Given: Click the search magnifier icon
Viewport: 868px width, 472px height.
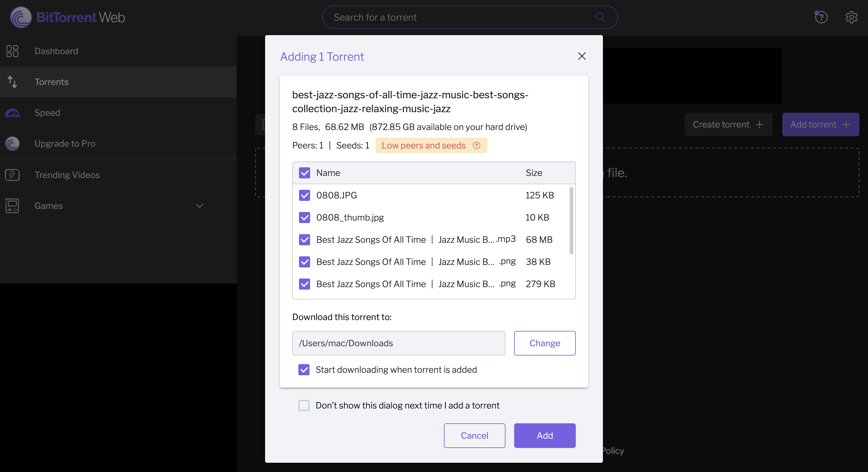Looking at the screenshot, I should coord(600,17).
